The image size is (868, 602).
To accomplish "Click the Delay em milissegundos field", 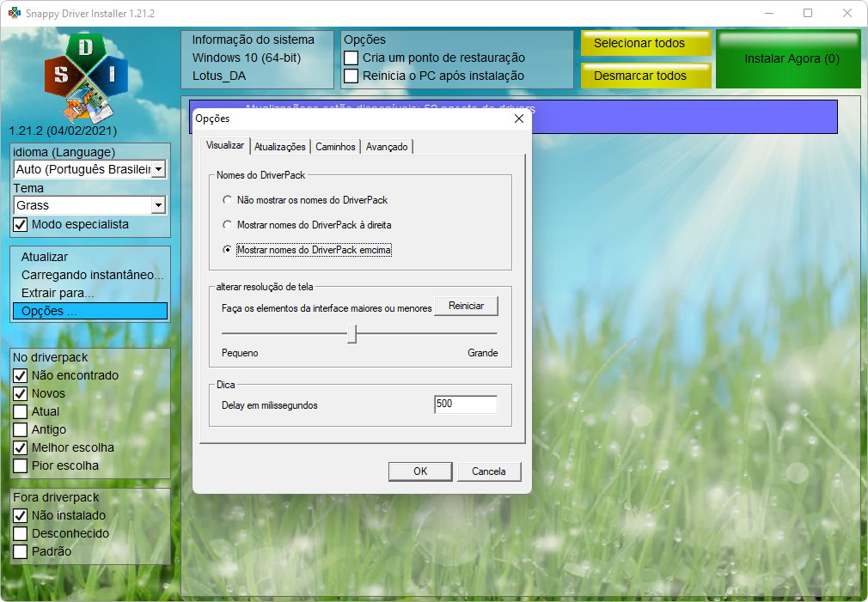I will click(465, 404).
